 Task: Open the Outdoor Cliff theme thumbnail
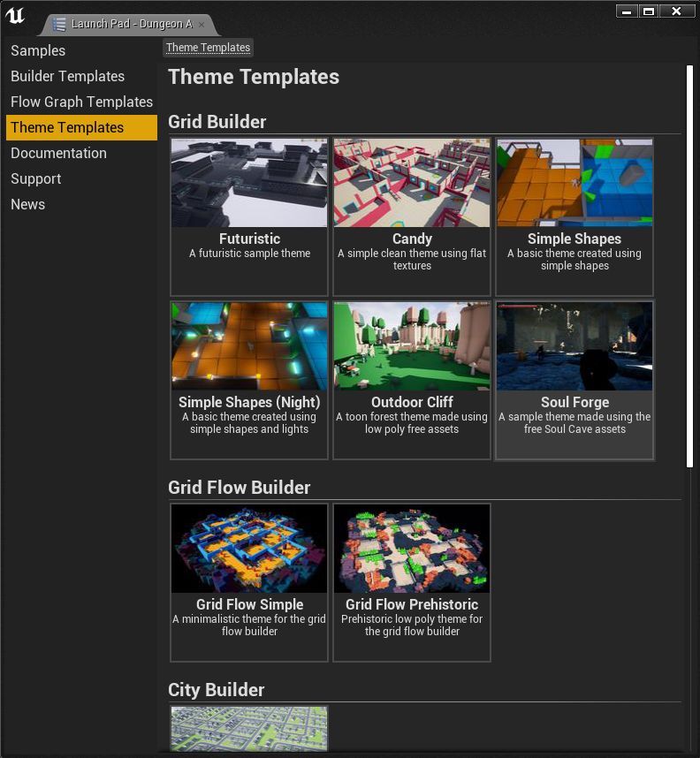pos(412,346)
